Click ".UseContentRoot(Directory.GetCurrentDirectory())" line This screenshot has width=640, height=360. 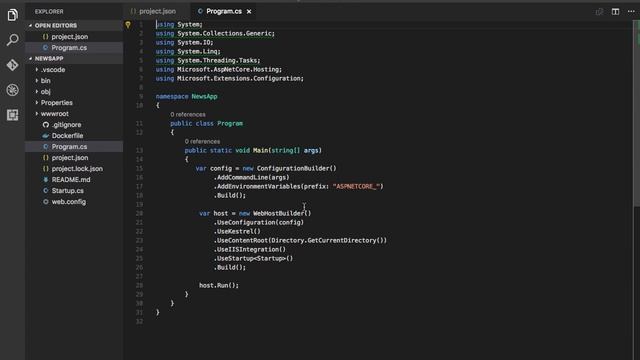point(300,240)
